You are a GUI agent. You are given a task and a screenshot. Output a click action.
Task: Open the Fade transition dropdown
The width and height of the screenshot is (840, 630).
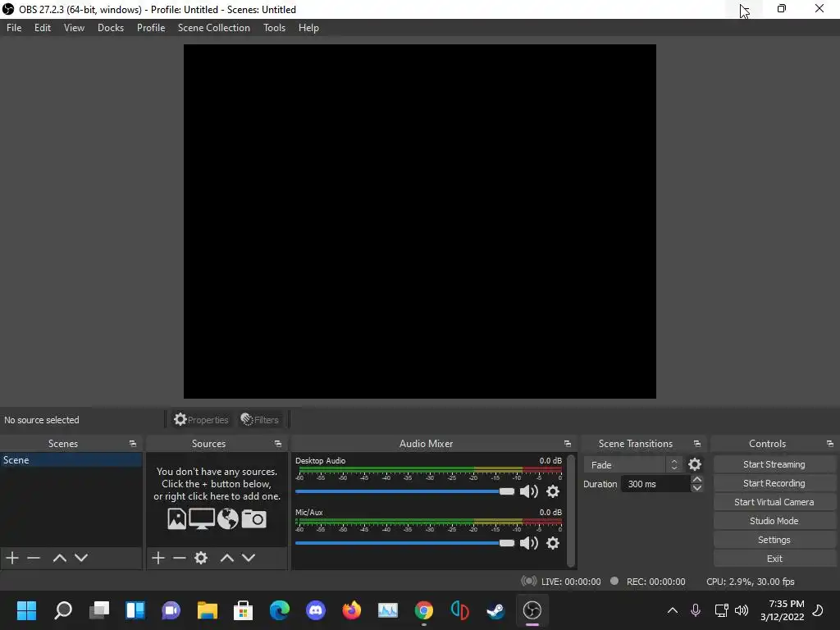pyautogui.click(x=633, y=464)
